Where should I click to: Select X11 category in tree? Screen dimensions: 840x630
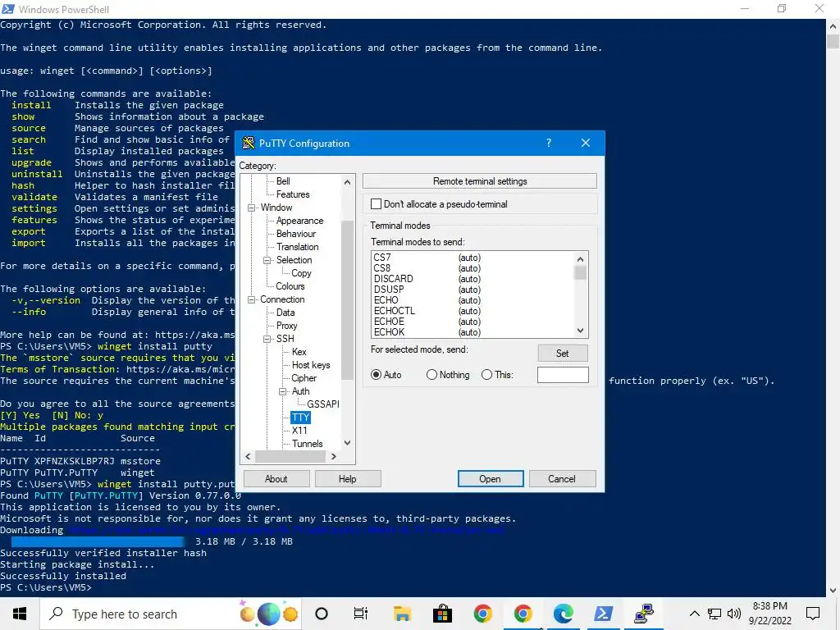tap(299, 431)
